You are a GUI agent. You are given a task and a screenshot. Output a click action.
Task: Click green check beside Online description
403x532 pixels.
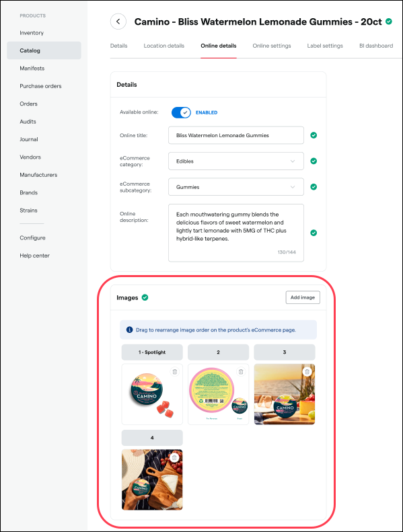pyautogui.click(x=314, y=233)
